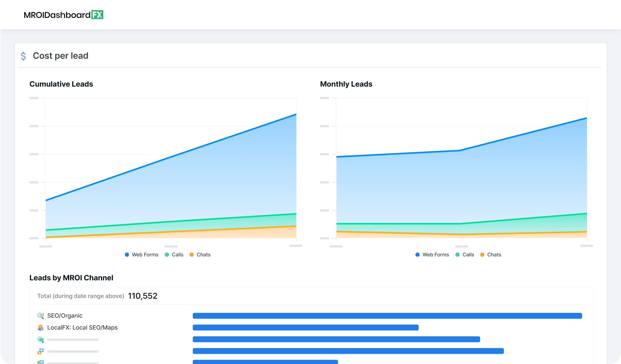This screenshot has height=364, width=621.
Task: Click the SEO/Organic blue progress bar
Action: pos(387,315)
